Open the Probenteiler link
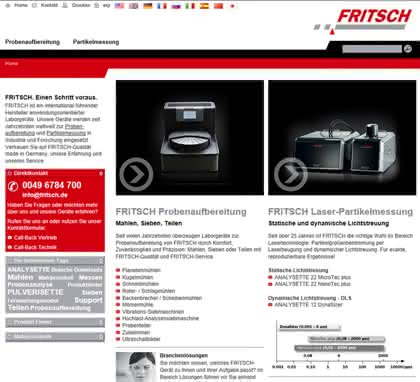420x382 pixels. (136, 325)
